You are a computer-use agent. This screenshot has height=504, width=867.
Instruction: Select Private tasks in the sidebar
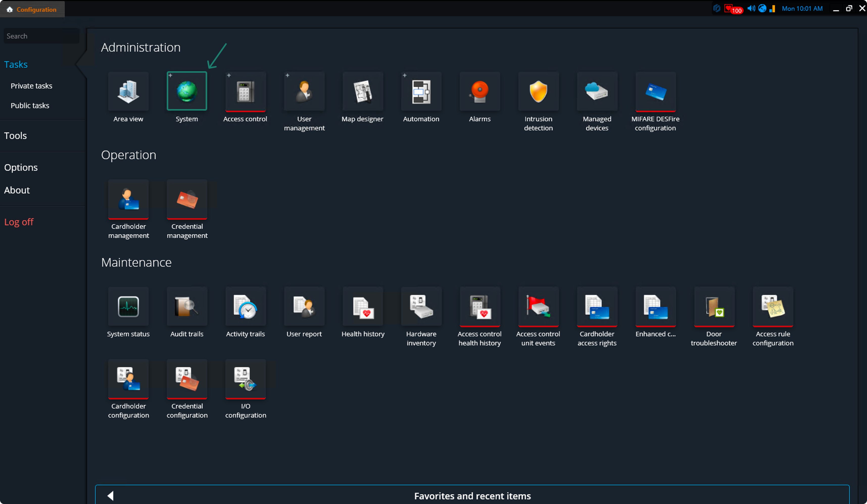[31, 86]
